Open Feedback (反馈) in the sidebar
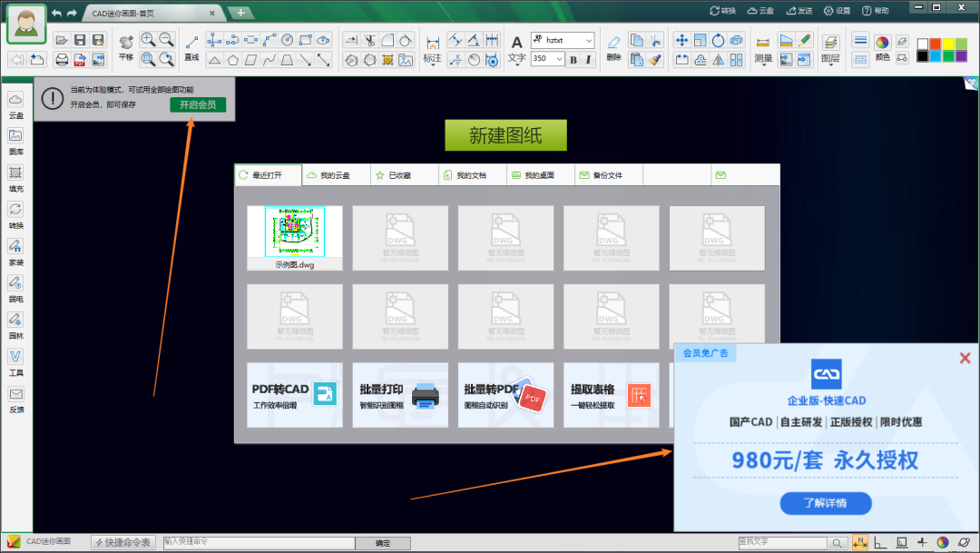 [15, 400]
